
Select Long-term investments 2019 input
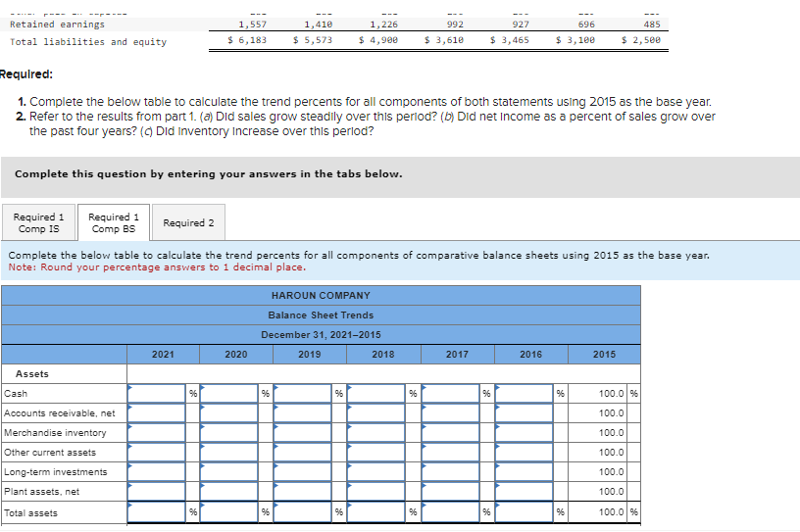pyautogui.click(x=303, y=472)
